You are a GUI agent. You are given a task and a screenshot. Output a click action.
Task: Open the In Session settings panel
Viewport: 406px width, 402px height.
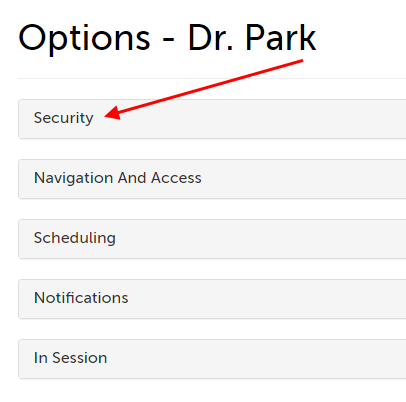click(212, 359)
